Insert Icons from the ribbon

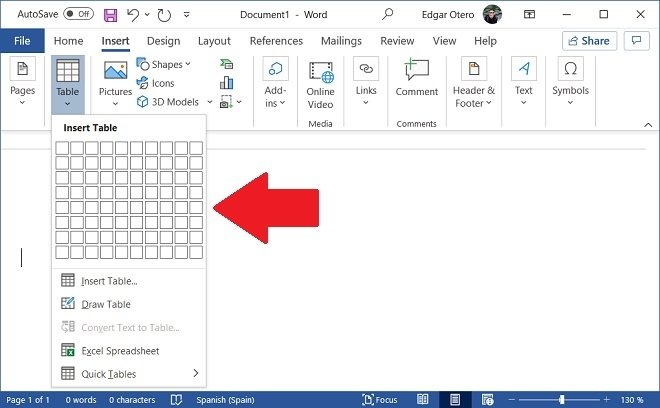coord(155,83)
